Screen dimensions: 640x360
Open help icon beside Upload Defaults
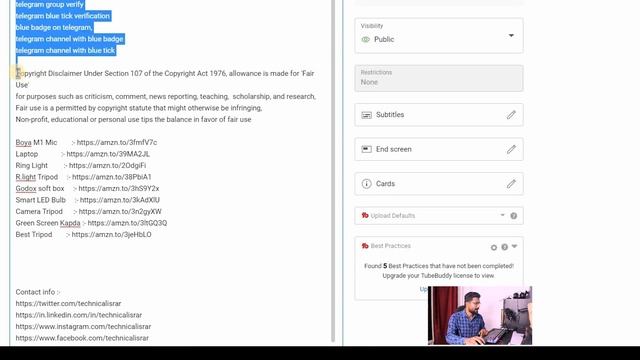(x=513, y=216)
